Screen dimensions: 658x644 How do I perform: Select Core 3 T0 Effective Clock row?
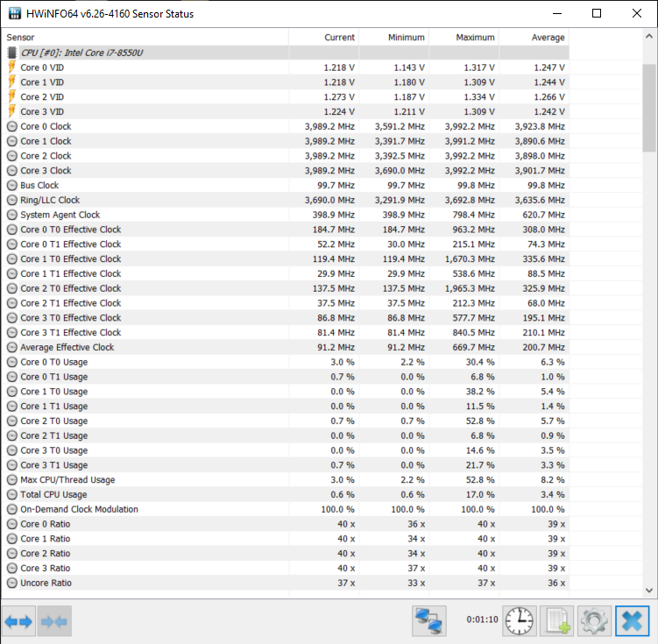coord(286,317)
